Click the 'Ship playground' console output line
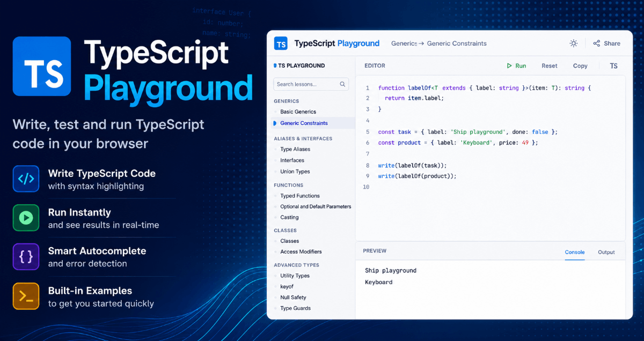This screenshot has height=341, width=644. coord(391,271)
